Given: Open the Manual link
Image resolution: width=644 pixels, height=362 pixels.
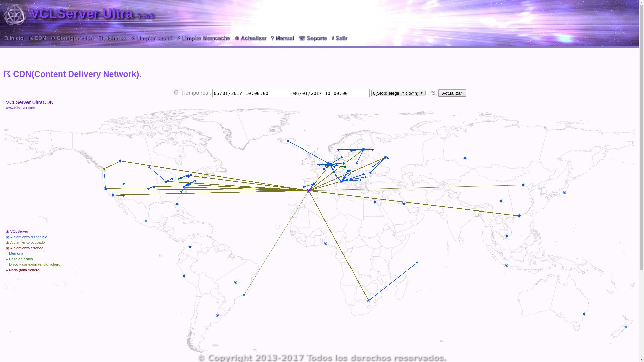Looking at the screenshot, I should pos(282,38).
